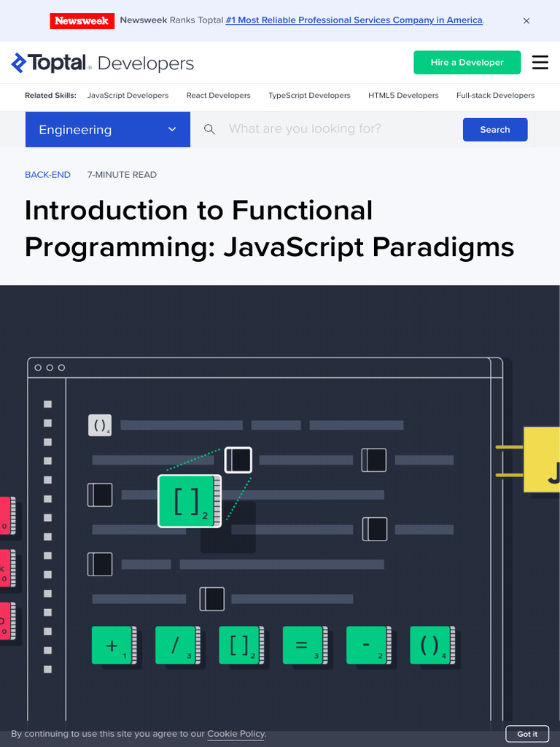Focus the 'What are you looking for?' field
The height and width of the screenshot is (747, 560).
[341, 129]
